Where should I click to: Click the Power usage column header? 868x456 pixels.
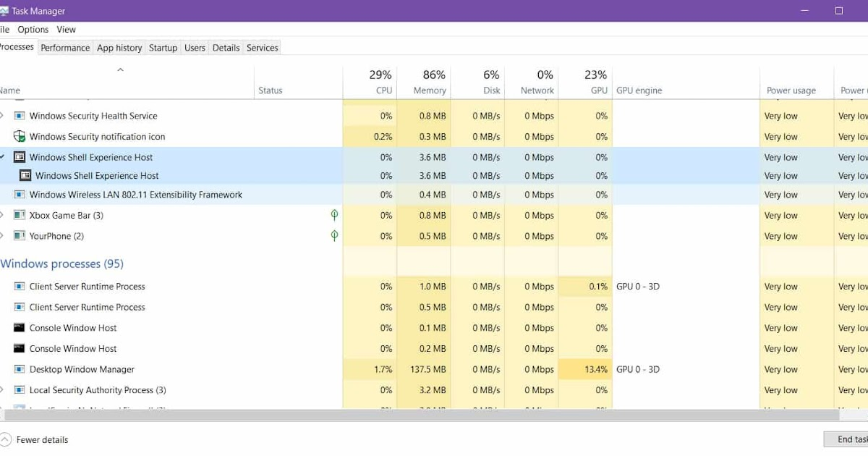point(796,83)
